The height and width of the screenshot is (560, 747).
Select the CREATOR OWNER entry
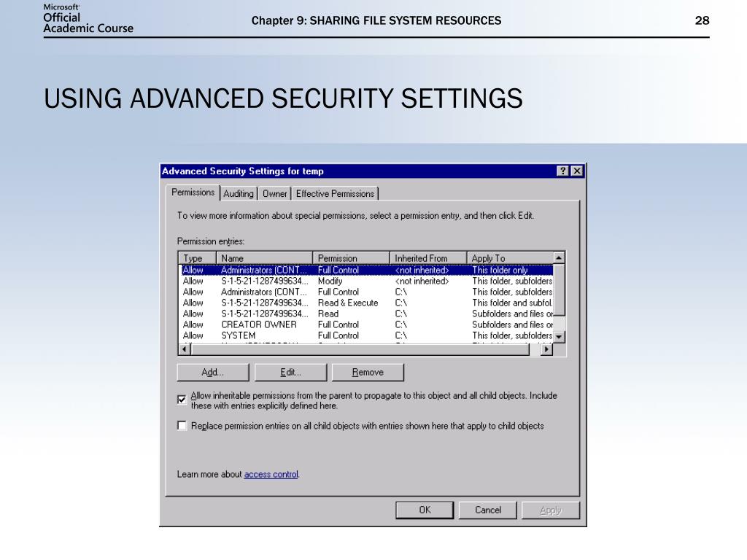(x=366, y=324)
